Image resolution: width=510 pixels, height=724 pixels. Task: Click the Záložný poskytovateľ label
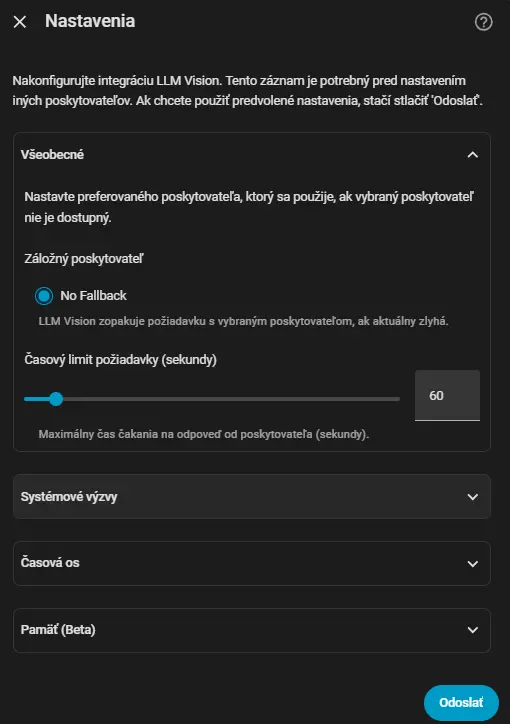pos(84,259)
